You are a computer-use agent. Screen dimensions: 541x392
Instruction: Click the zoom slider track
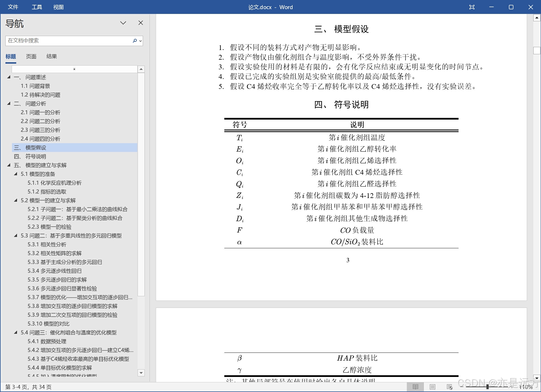[x=486, y=387]
